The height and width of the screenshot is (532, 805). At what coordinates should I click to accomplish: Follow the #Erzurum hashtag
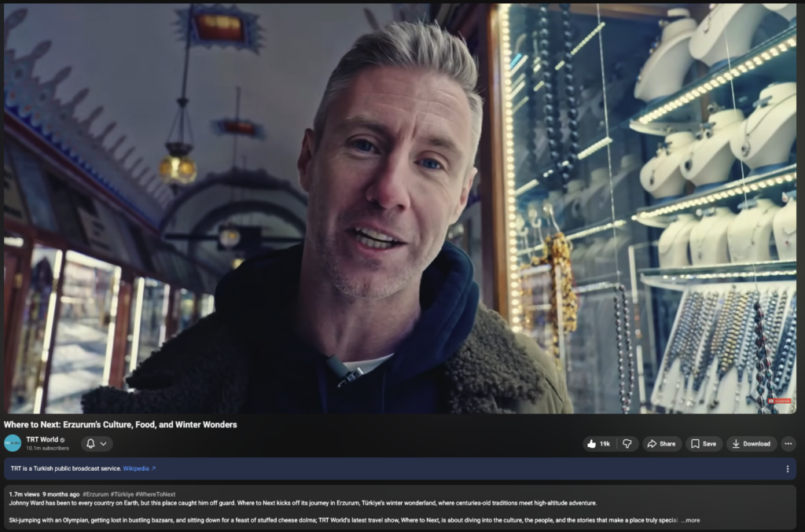point(95,494)
